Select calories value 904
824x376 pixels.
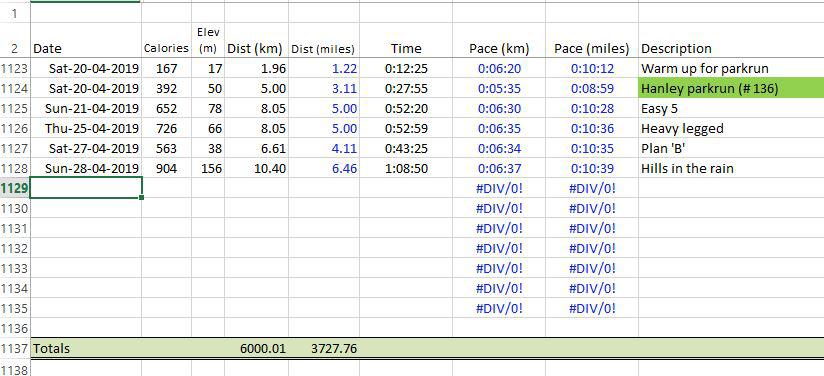pos(166,168)
